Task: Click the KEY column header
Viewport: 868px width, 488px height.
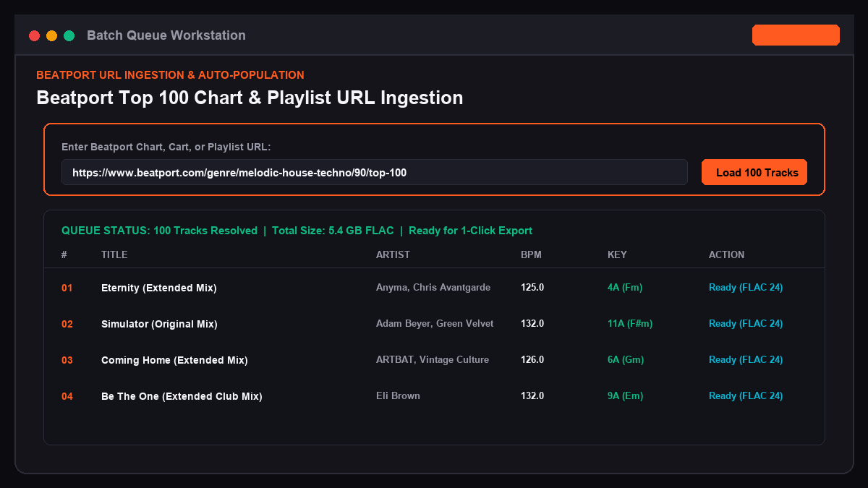Action: tap(617, 254)
